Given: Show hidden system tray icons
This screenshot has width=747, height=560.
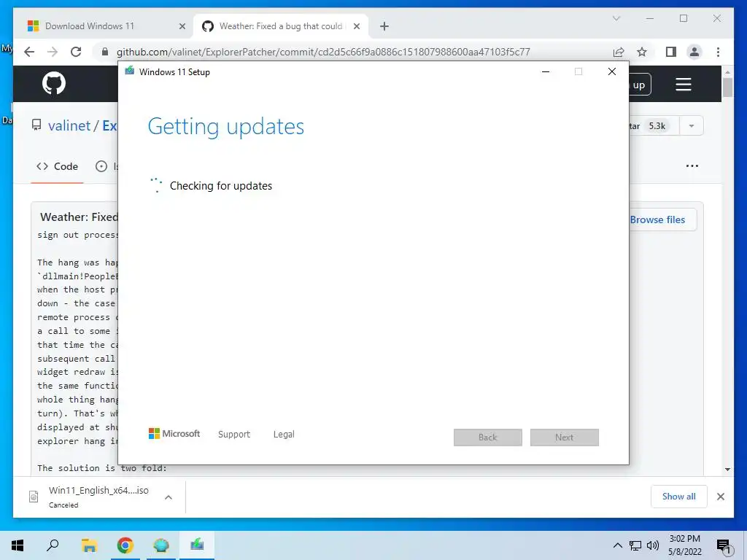Looking at the screenshot, I should click(617, 545).
